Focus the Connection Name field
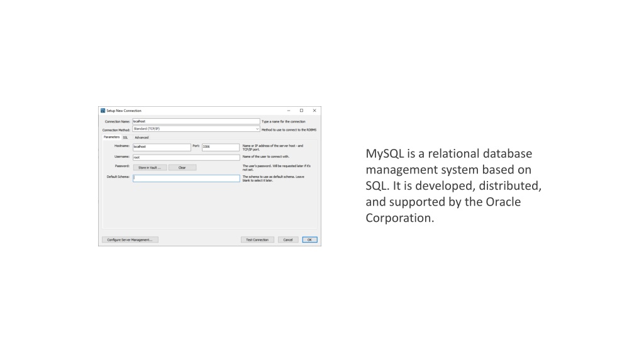 [196, 121]
